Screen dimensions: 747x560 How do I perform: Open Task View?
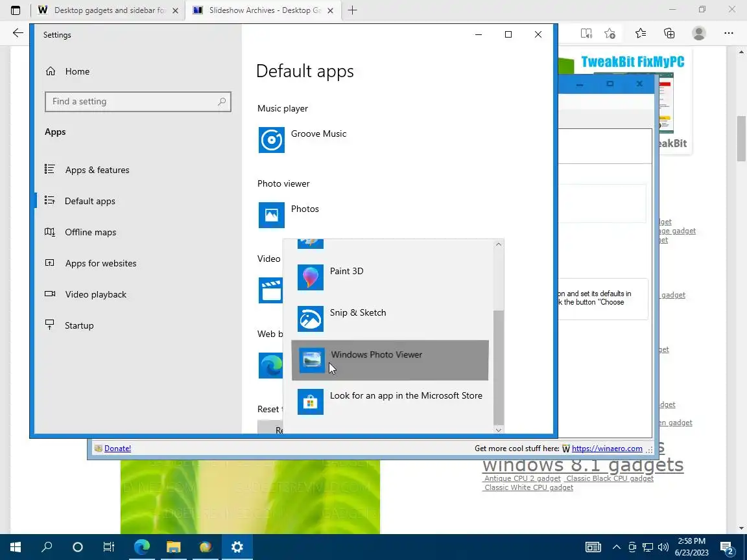click(109, 546)
